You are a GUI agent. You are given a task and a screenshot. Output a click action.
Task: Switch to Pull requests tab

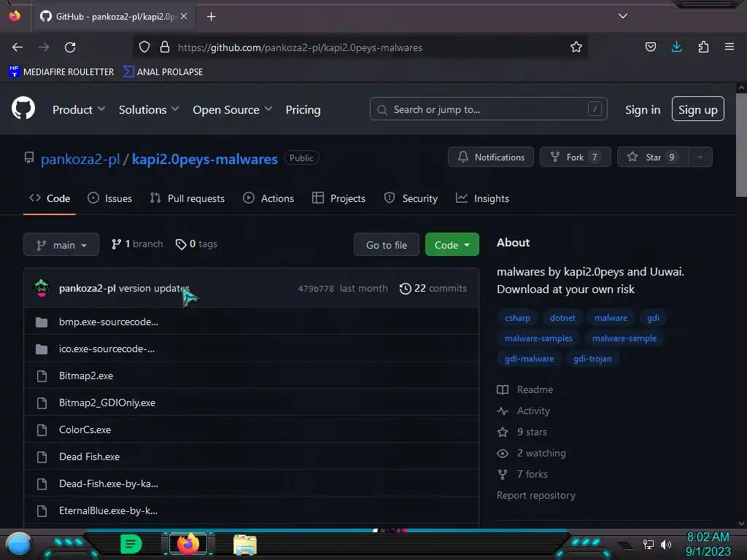(187, 198)
